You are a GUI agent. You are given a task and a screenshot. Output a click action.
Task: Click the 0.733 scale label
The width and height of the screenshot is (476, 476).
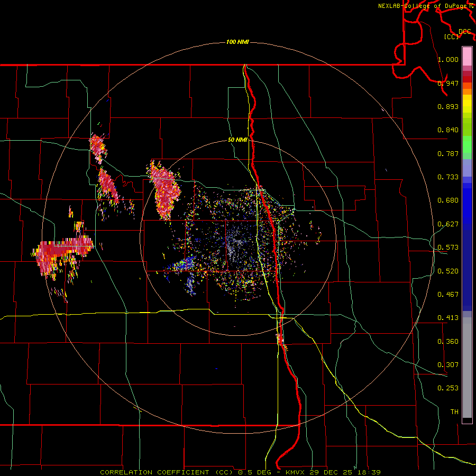click(448, 177)
